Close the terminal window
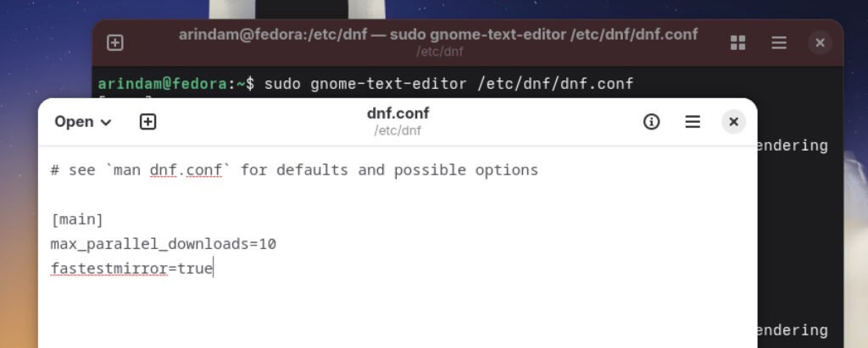Viewport: 868px width, 348px height. (819, 42)
